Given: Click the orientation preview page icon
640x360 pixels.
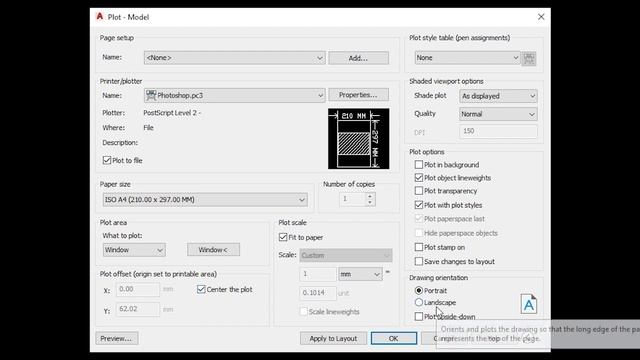Looking at the screenshot, I should (529, 304).
